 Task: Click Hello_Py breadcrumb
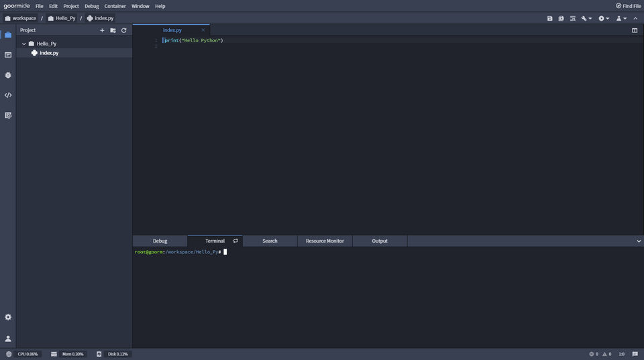(62, 19)
